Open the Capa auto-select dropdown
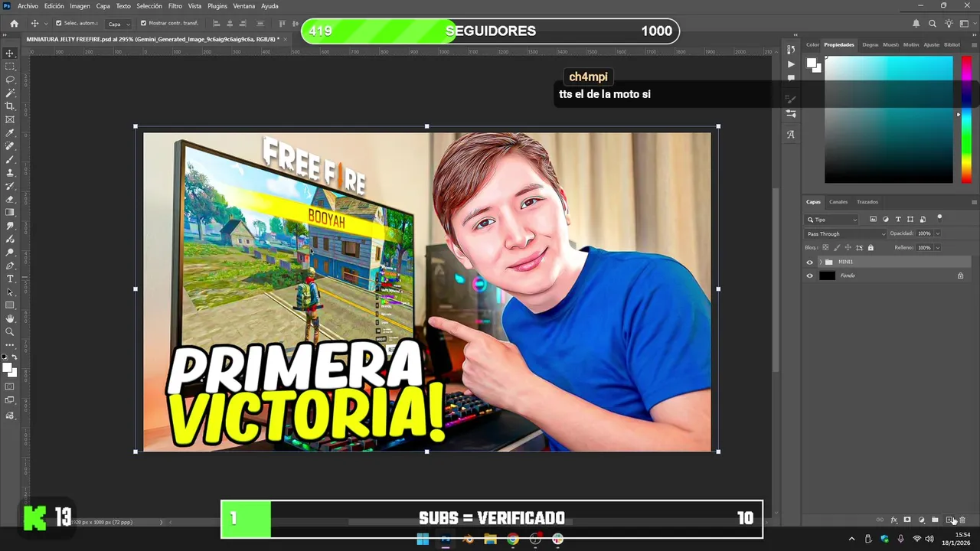 coord(118,24)
